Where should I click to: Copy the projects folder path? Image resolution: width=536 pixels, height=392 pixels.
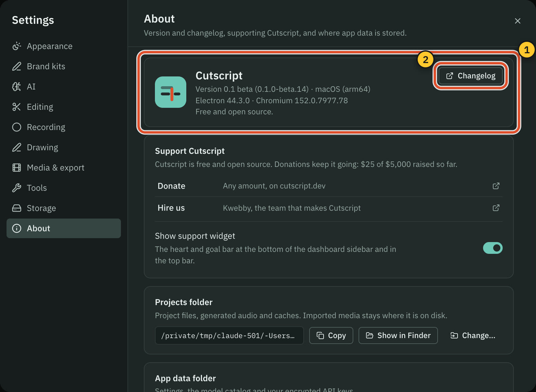click(331, 335)
